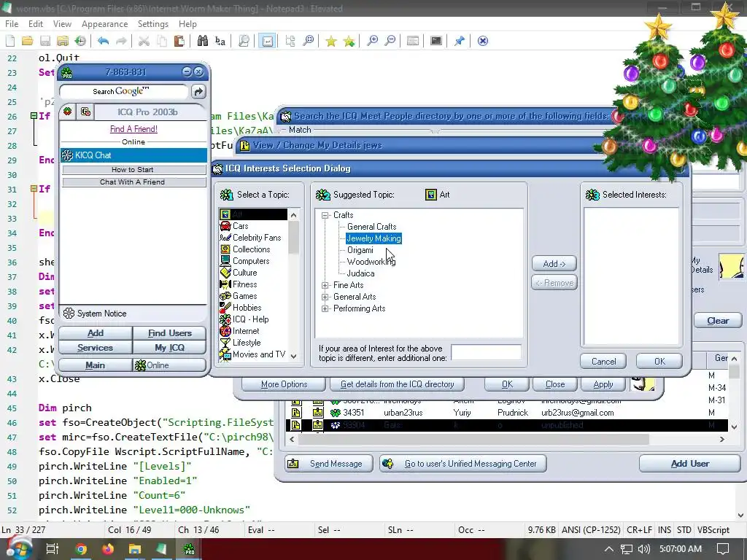Click the Redo arrow icon in toolbar
The width and height of the screenshot is (747, 560).
(122, 41)
